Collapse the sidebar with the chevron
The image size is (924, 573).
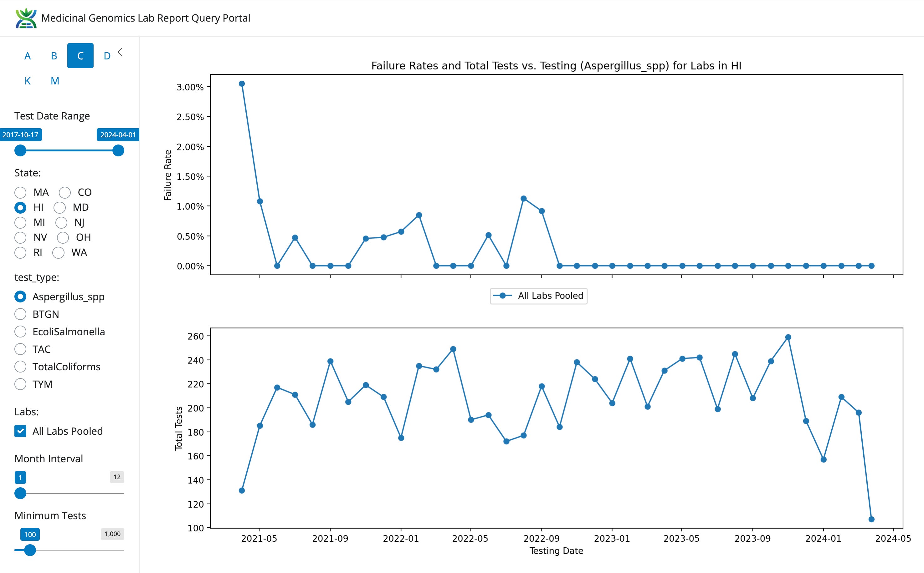[x=120, y=52]
